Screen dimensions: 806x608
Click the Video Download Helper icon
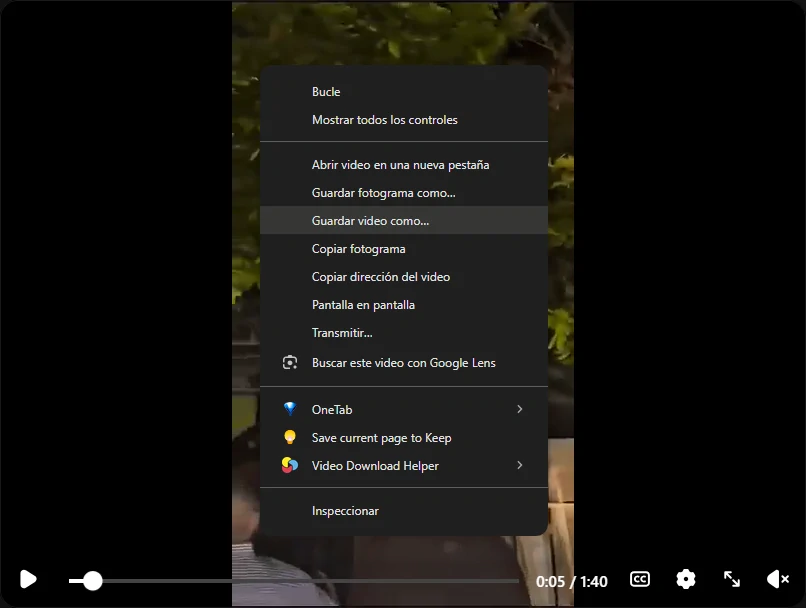[290, 465]
